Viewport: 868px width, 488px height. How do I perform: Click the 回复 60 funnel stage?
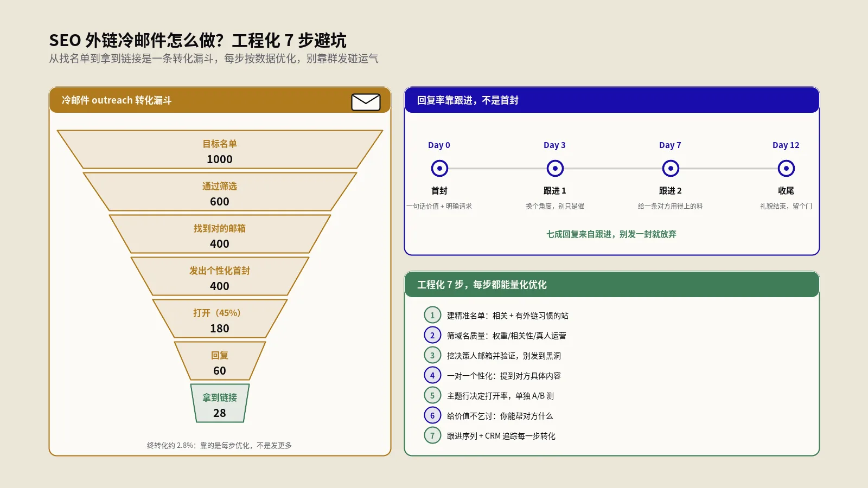tap(220, 361)
